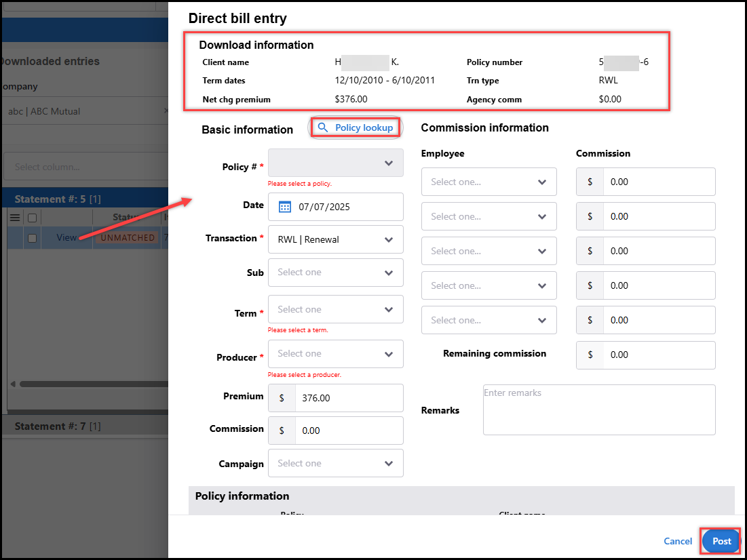Click the first employee Commission amount field
Viewport: 747px width, 560px height.
pos(659,182)
